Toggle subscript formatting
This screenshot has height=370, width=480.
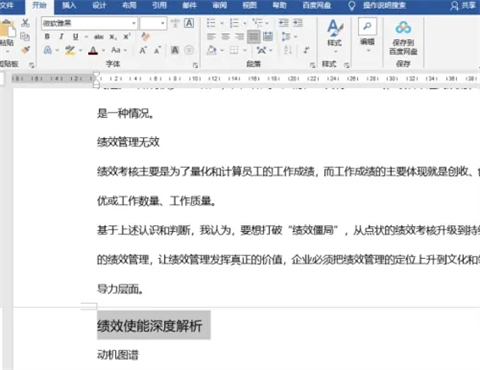pyautogui.click(x=113, y=37)
